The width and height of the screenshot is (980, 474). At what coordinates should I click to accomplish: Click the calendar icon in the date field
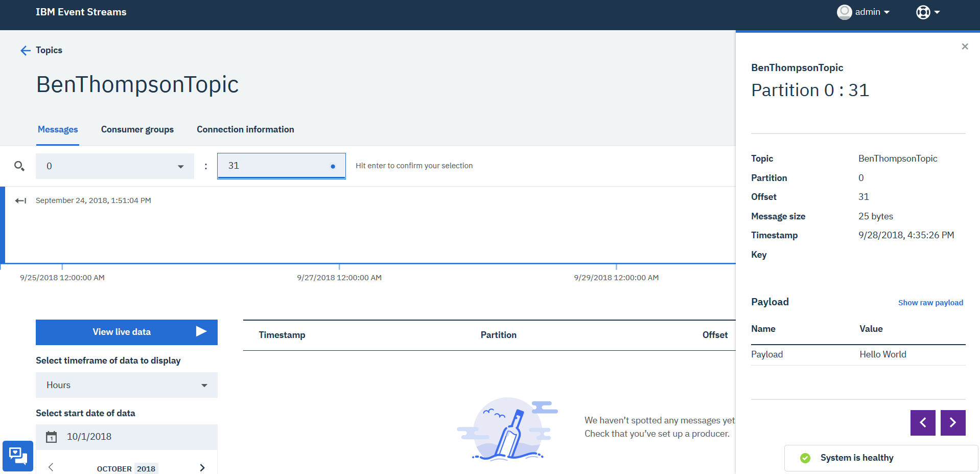point(52,437)
